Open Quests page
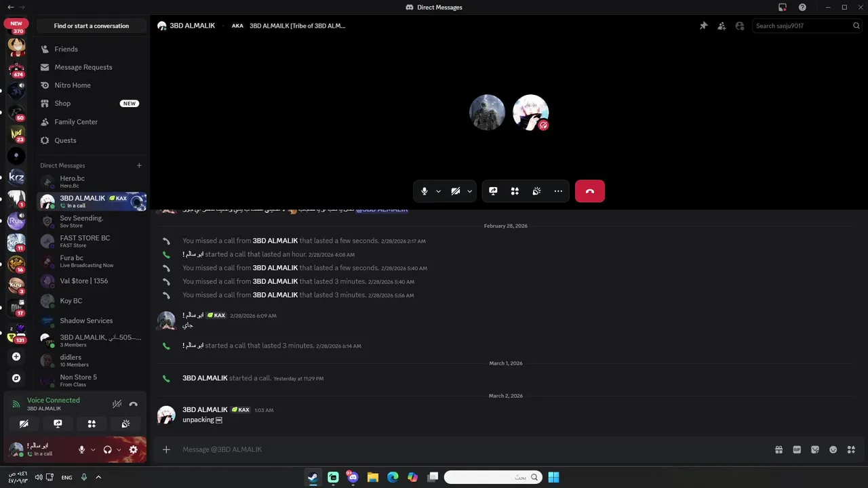This screenshot has height=488, width=868. point(92,140)
